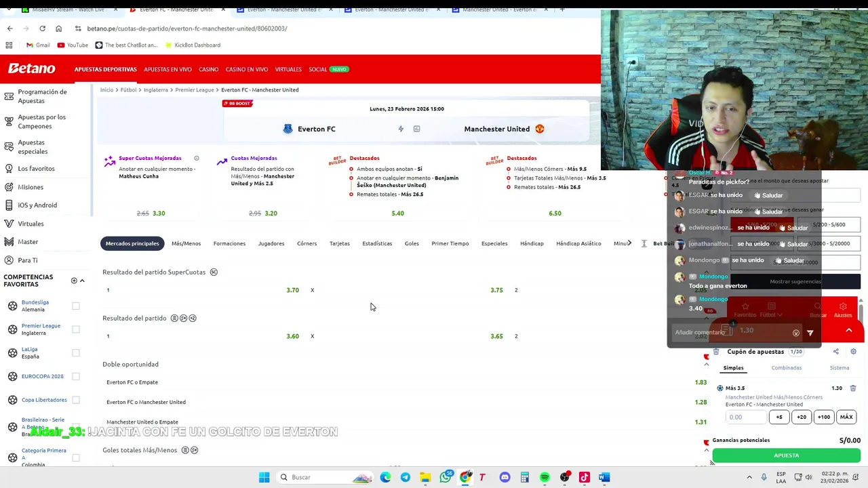Image resolution: width=868 pixels, height=488 pixels.
Task: Open the Apps grid in bookmarks bar
Action: pyautogui.click(x=9, y=45)
